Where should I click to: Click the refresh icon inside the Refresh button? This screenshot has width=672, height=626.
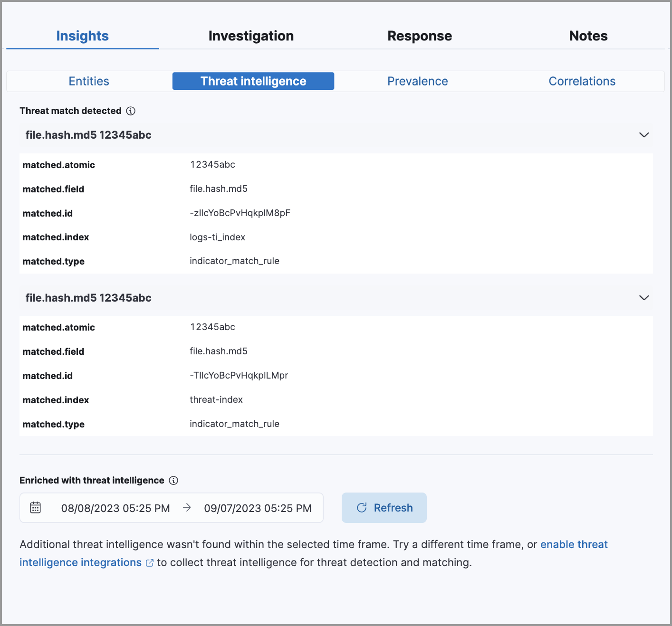[362, 507]
